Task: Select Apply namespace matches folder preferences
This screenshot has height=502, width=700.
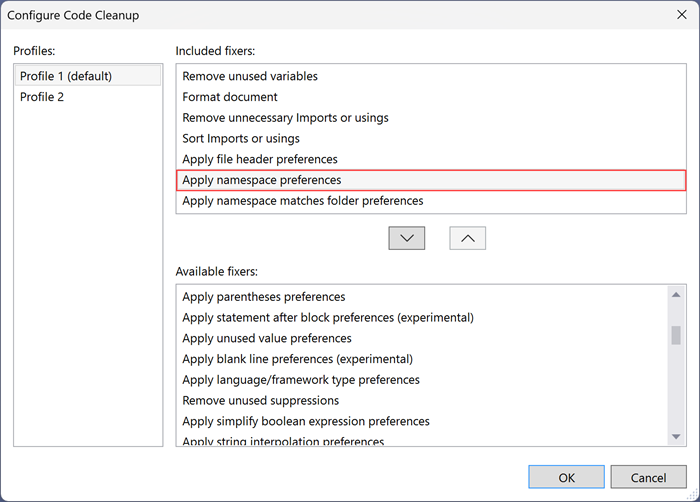Action: click(x=302, y=201)
